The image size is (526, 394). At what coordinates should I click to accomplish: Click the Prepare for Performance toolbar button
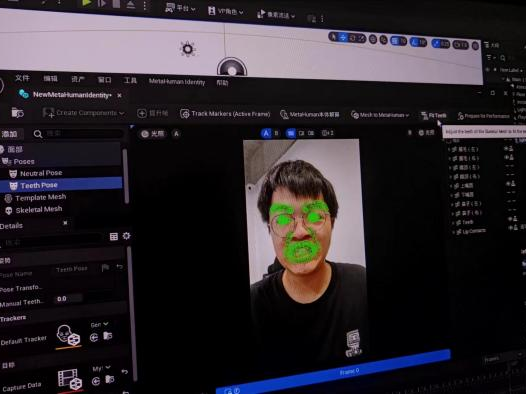483,116
